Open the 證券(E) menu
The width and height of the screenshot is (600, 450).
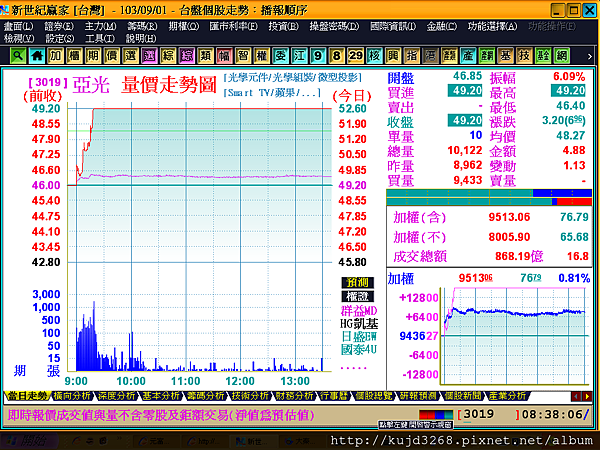(x=59, y=26)
